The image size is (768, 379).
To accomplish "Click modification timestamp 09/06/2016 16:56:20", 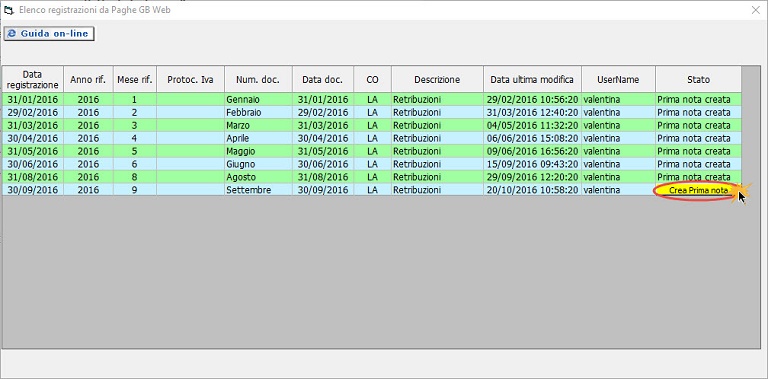I will [532, 151].
